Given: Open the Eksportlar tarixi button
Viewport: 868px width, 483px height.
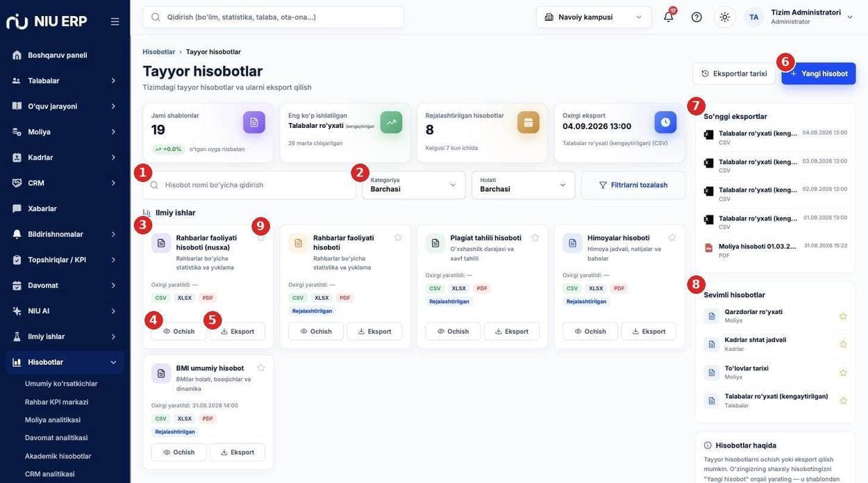Looking at the screenshot, I should point(734,74).
